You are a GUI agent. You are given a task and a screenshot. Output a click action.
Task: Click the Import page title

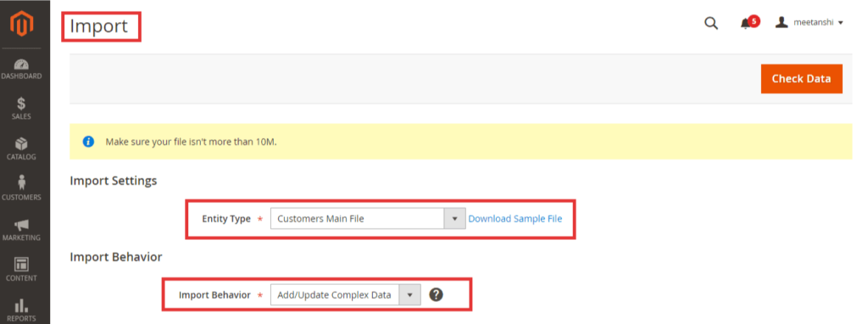(99, 26)
